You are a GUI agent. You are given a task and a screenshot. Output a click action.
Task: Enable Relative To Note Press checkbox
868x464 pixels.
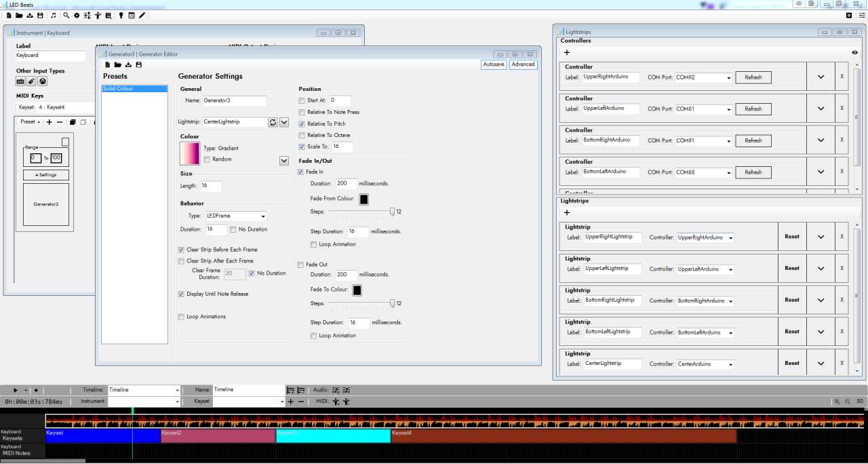coord(302,112)
